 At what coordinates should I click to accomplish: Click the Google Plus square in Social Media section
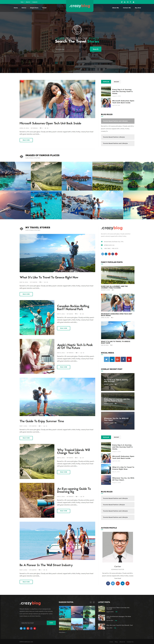point(118,359)
